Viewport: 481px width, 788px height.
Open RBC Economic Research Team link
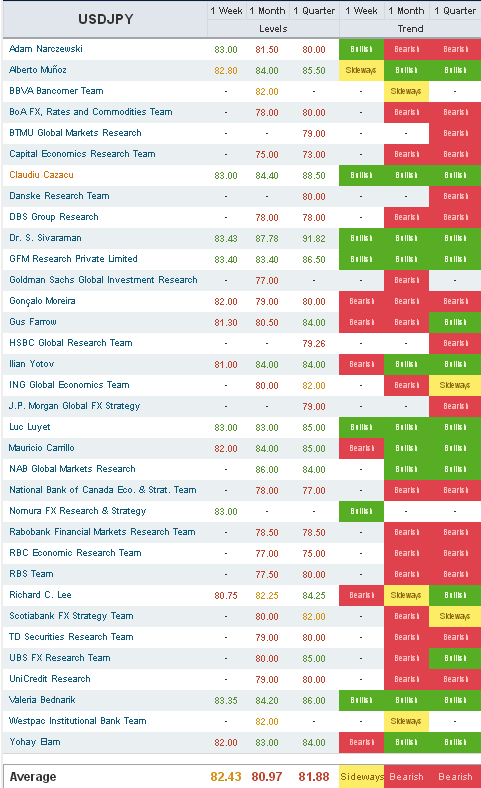(x=75, y=553)
